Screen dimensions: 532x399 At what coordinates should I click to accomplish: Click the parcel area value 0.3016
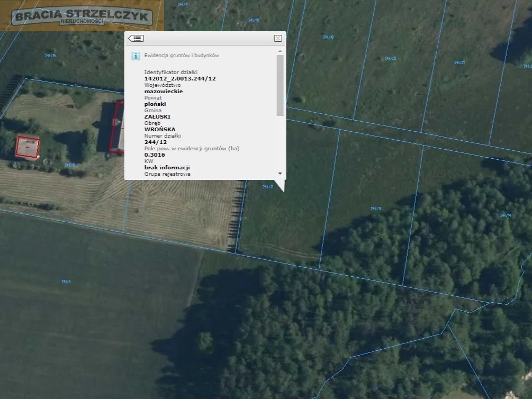tap(155, 155)
